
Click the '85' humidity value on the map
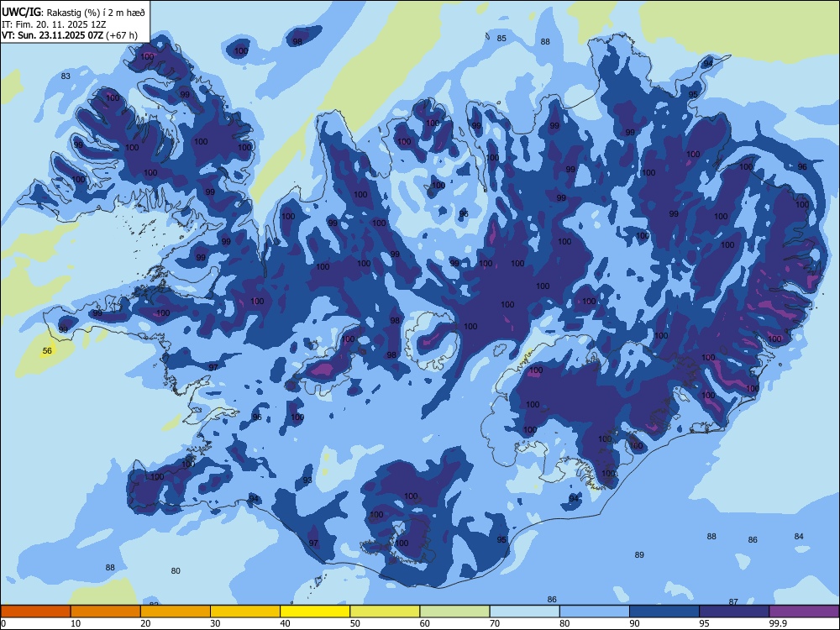click(501, 38)
